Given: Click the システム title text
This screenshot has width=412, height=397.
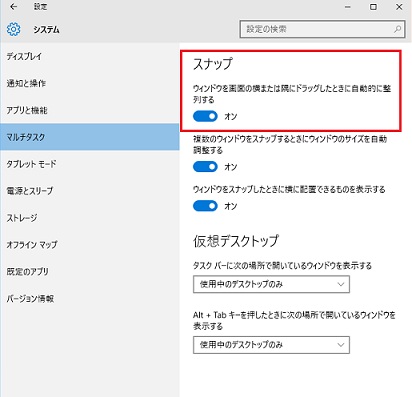Looking at the screenshot, I should tap(46, 29).
